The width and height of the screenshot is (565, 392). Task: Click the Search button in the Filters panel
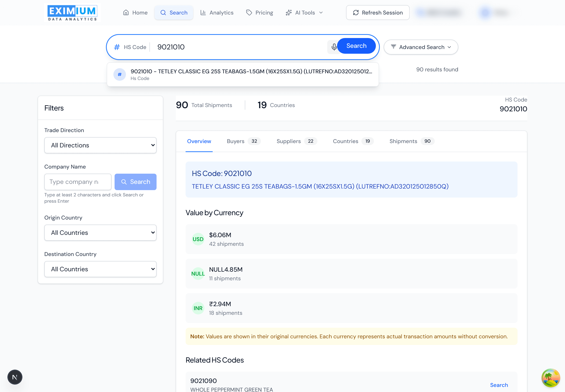[x=136, y=182]
